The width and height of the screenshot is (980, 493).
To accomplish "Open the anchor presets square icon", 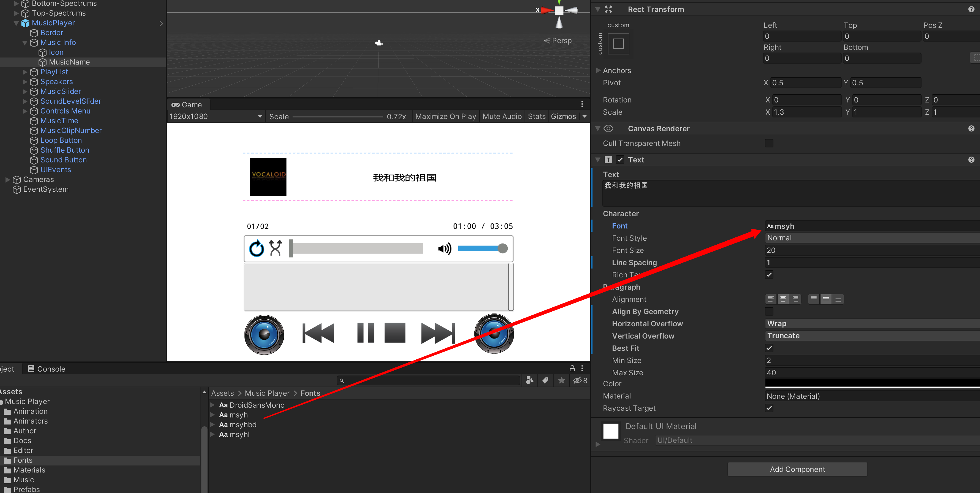I will pos(618,44).
